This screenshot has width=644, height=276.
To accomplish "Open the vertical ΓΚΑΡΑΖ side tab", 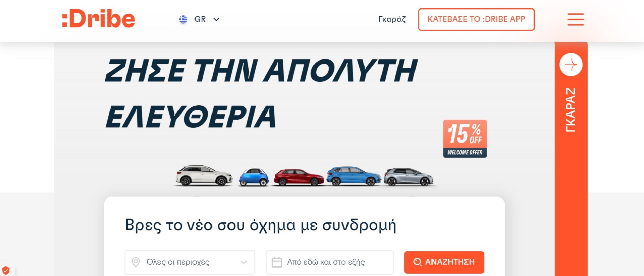I will (x=571, y=110).
